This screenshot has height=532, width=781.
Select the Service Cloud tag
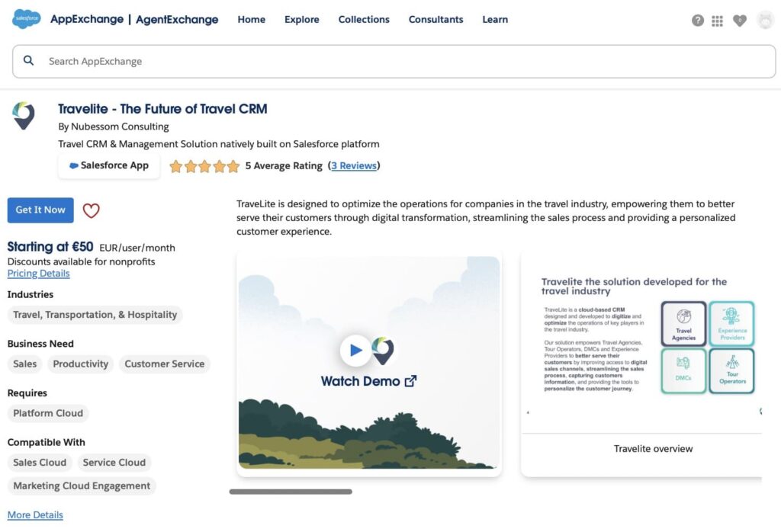click(x=114, y=463)
